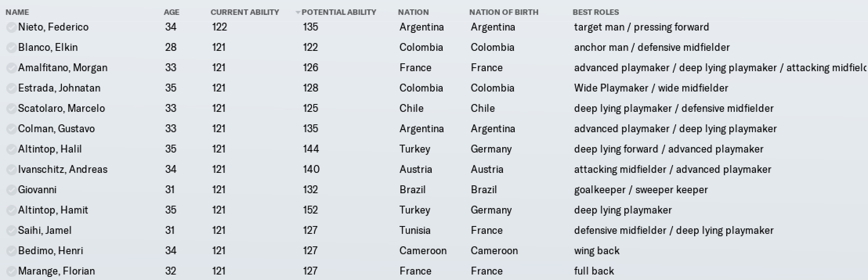Tick the checkmark circle beside Nieto, Federico
This screenshot has width=868, height=280.
click(x=11, y=27)
